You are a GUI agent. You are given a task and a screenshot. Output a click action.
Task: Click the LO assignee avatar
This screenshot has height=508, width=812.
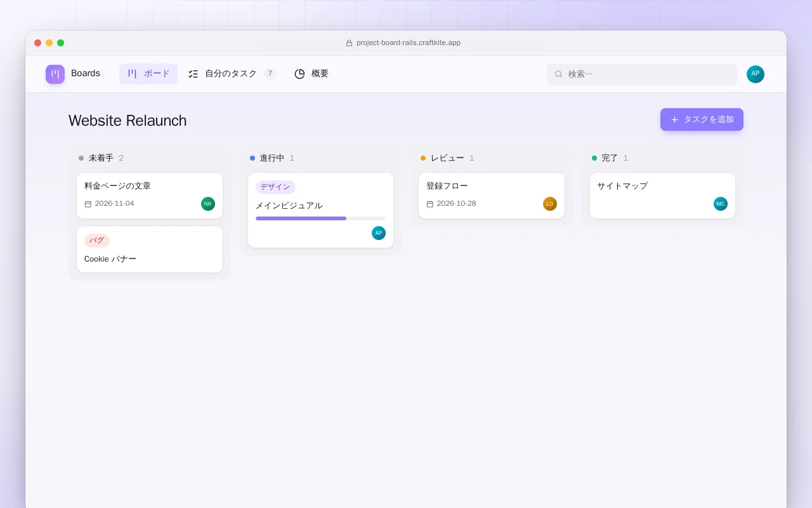click(550, 204)
